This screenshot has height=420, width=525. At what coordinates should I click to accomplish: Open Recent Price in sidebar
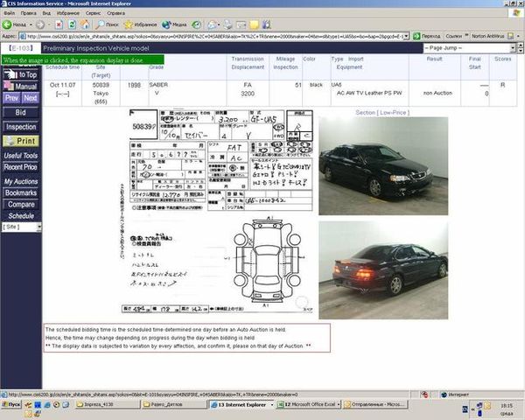21,167
